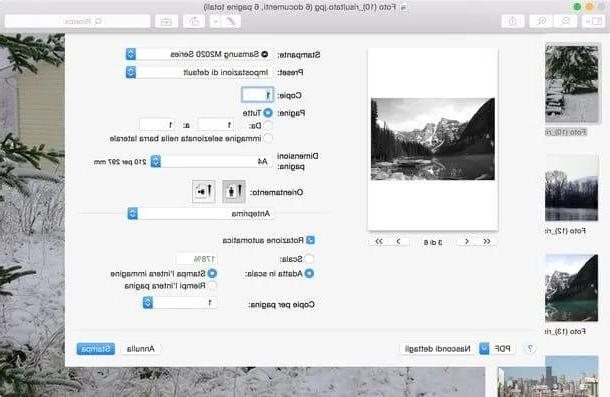This screenshot has height=397, width=610.
Task: Click the '3 di 6' page counter text
Action: click(x=433, y=242)
